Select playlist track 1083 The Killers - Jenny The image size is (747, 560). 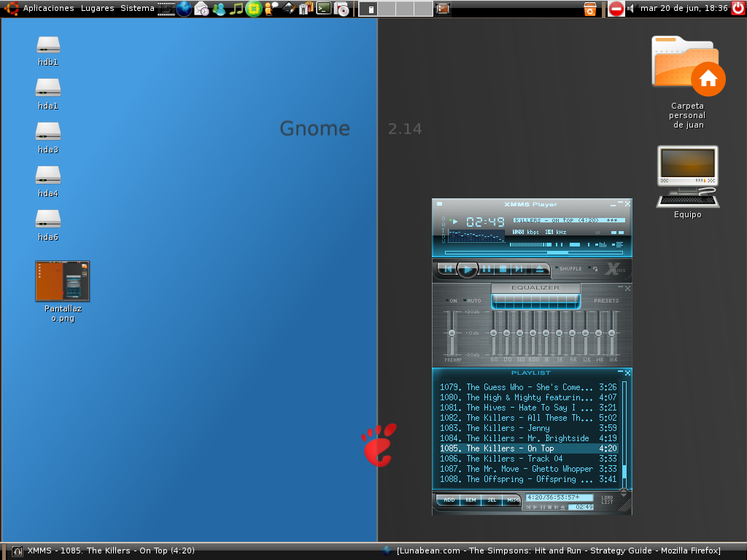click(528, 427)
